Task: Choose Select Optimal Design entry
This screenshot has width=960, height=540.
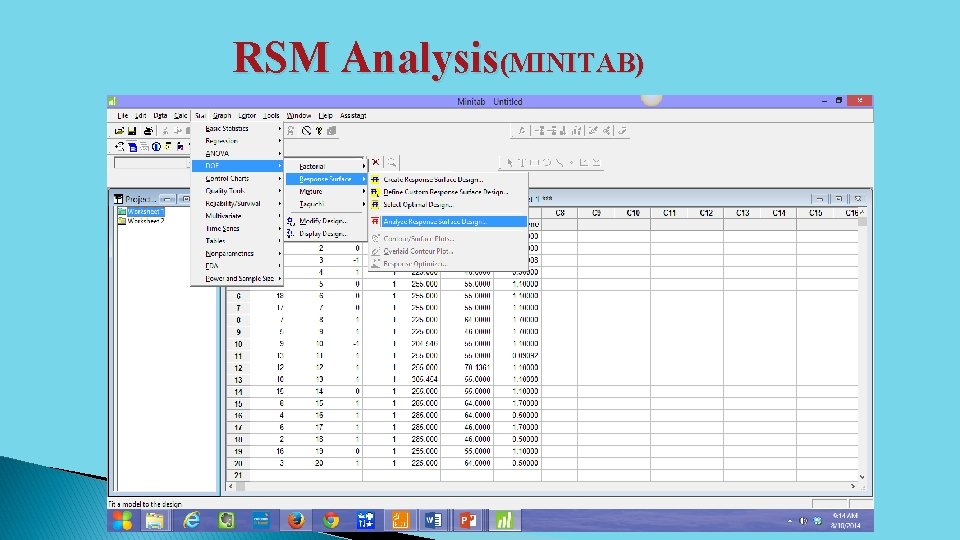Action: (448, 204)
